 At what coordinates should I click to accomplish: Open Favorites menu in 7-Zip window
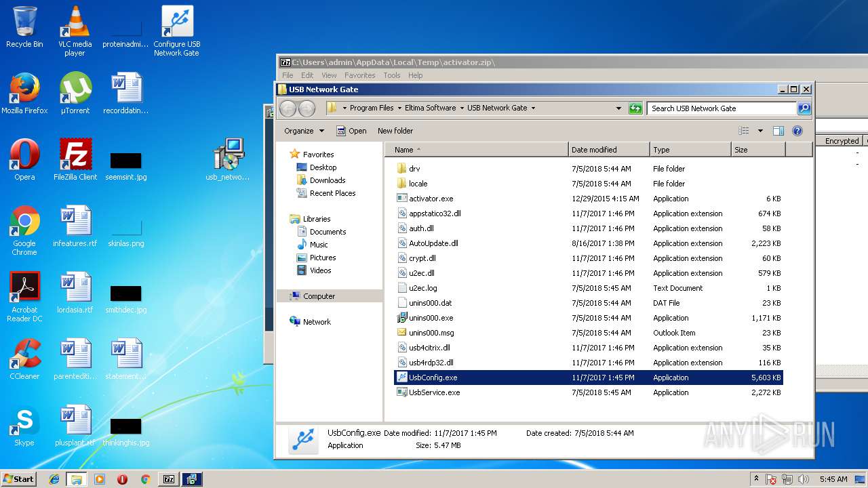359,75
